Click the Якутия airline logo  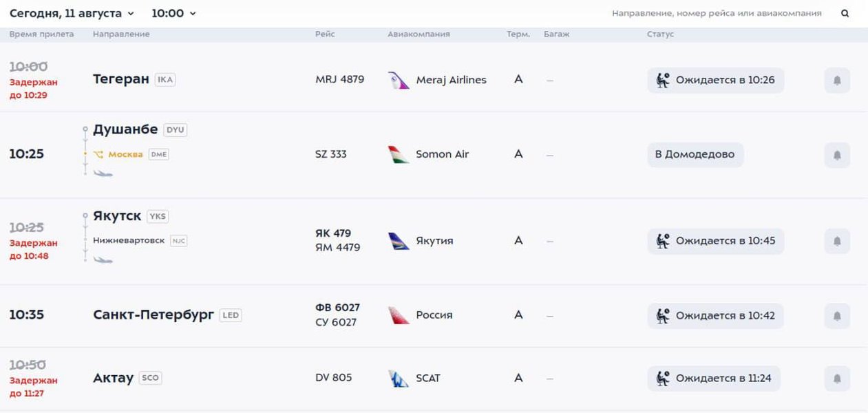pyautogui.click(x=399, y=241)
